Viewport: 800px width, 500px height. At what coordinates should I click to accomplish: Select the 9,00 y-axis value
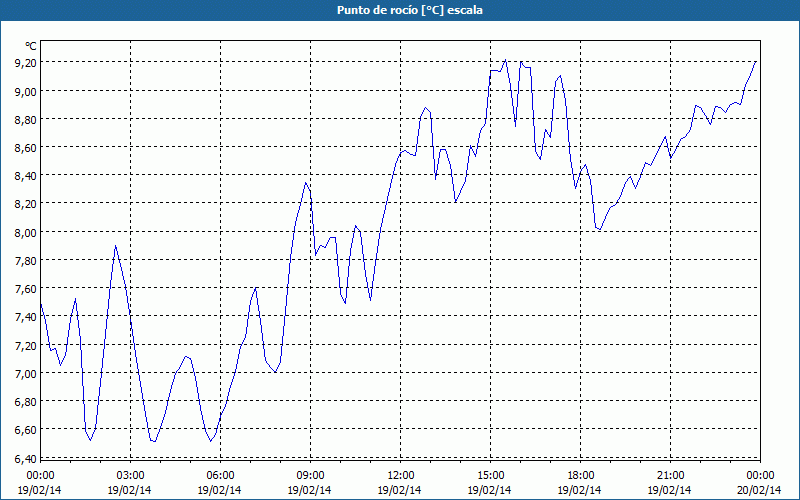(x=26, y=91)
